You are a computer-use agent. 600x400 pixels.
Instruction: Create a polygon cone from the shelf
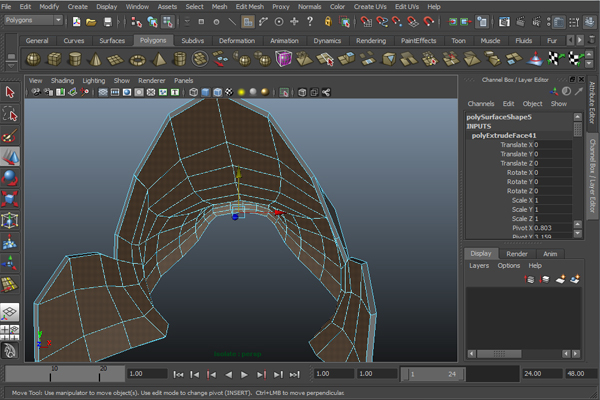(x=95, y=59)
